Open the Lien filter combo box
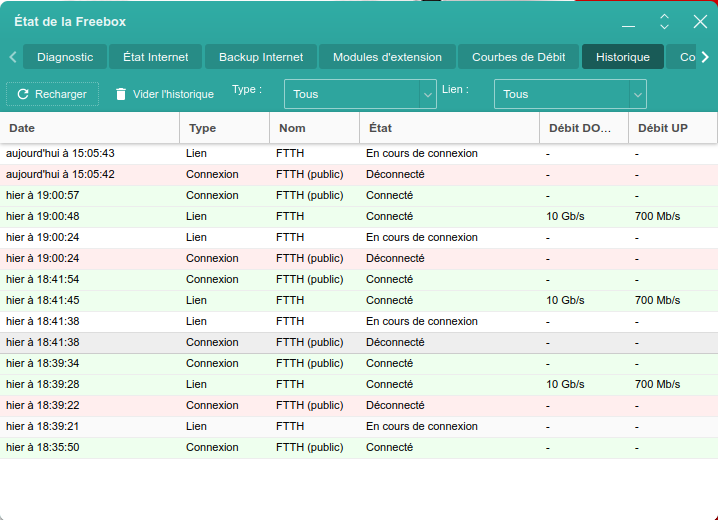 [x=570, y=94]
